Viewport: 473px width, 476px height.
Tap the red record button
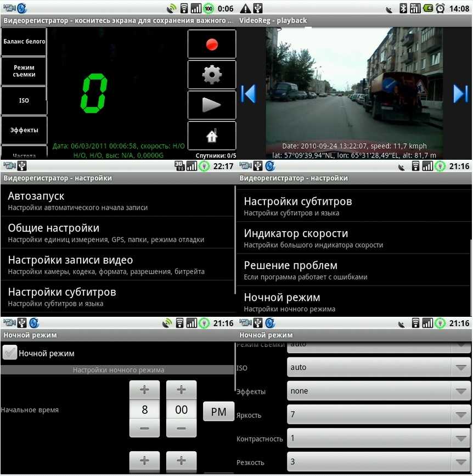click(212, 44)
